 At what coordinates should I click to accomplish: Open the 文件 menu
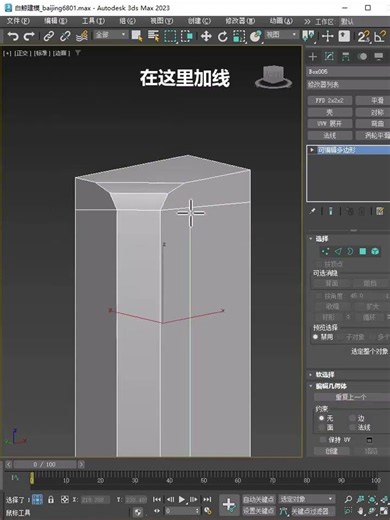pos(18,21)
